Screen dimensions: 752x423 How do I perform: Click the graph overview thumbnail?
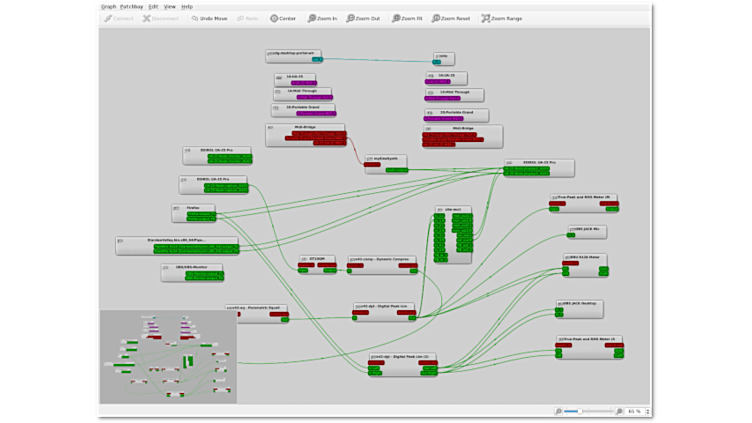tap(168, 356)
